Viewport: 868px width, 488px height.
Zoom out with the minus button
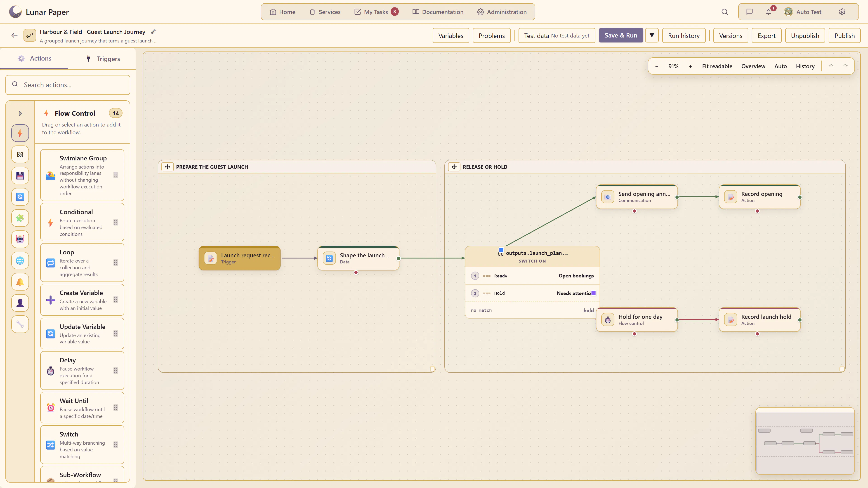pyautogui.click(x=657, y=66)
